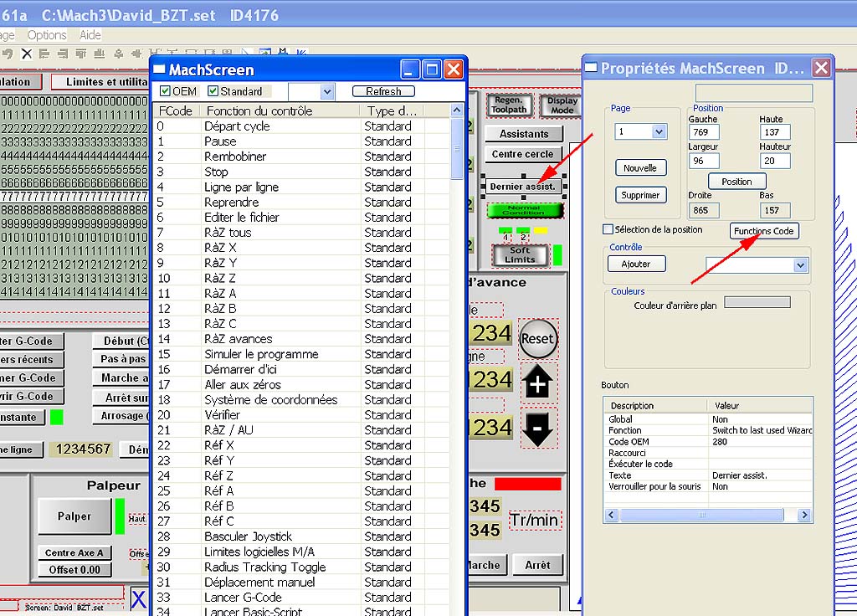The width and height of the screenshot is (857, 616).
Task: Click the Hauteur field
Action: coord(775,162)
